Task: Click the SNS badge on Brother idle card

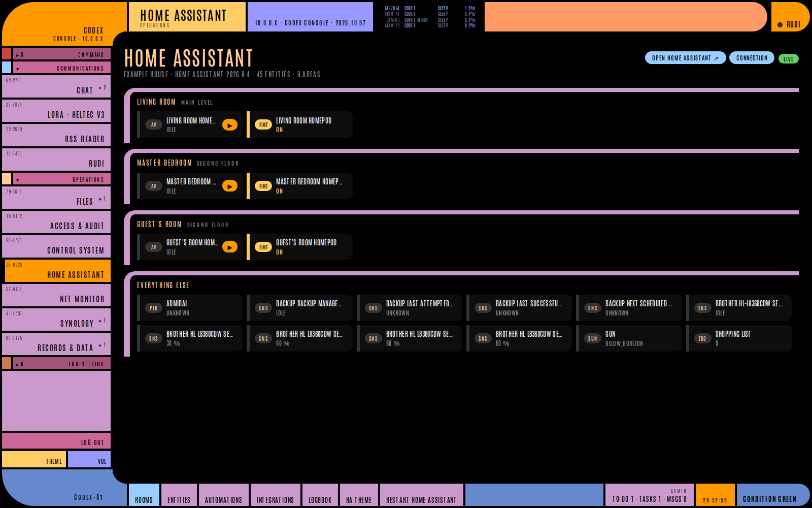Action: (702, 308)
